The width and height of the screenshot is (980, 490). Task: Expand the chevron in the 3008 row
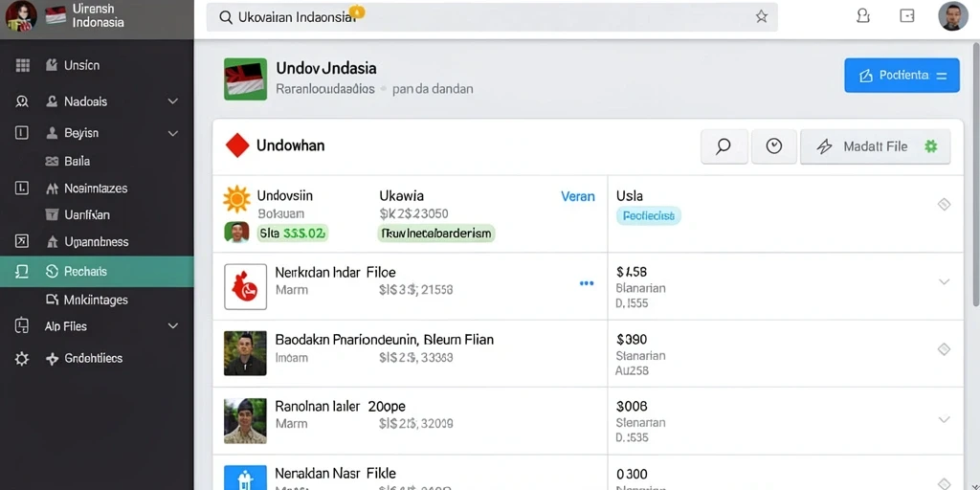[944, 419]
